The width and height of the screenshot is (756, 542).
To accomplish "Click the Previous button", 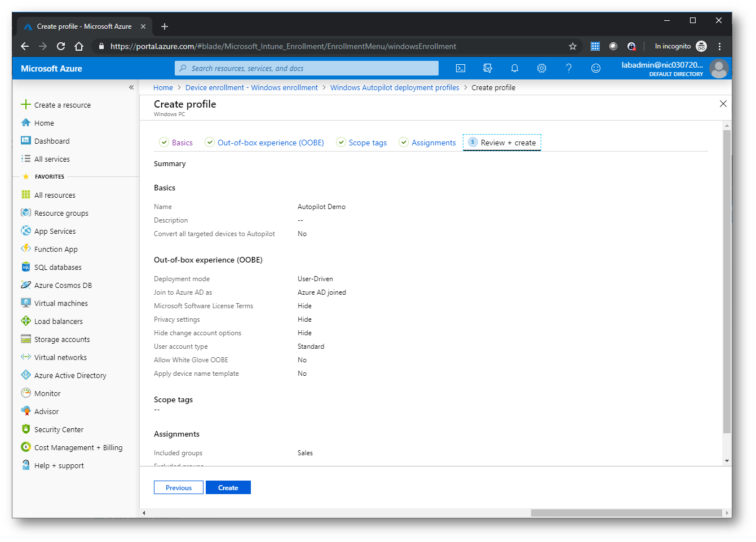I will (x=179, y=487).
